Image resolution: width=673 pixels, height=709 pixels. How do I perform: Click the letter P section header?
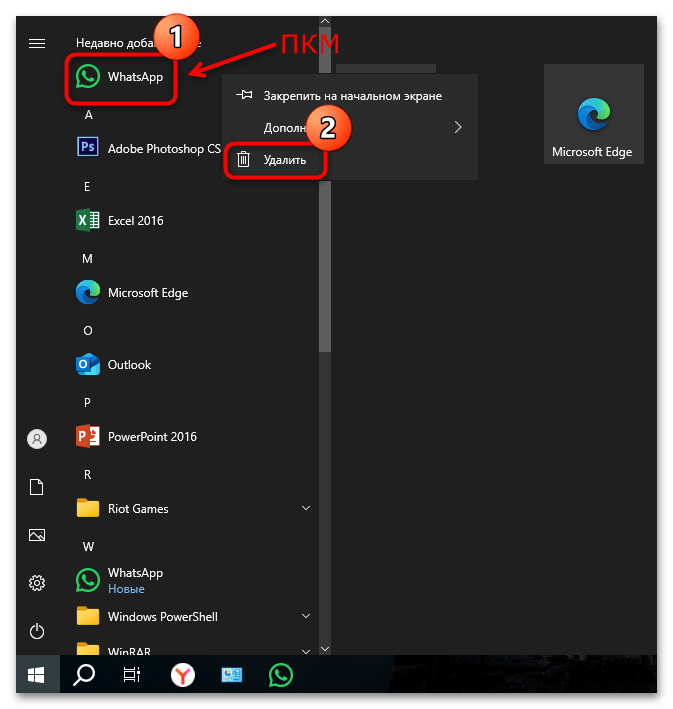87,402
